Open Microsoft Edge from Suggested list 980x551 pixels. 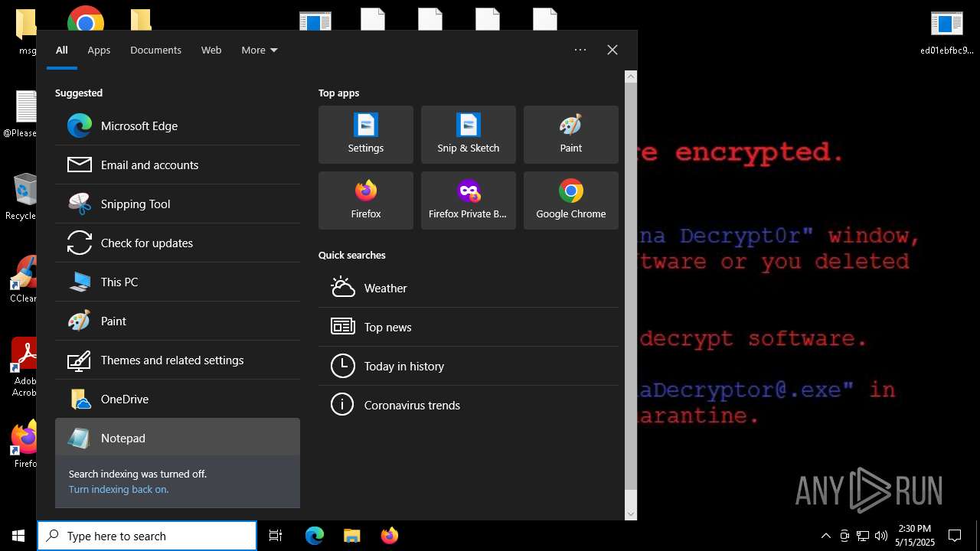click(178, 126)
